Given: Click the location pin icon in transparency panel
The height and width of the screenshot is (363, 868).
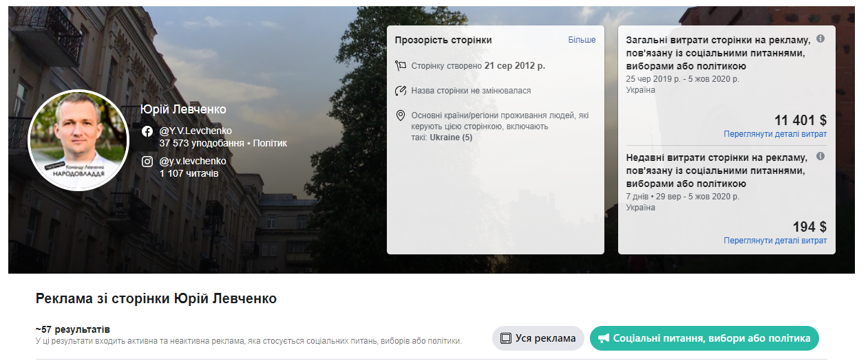Looking at the screenshot, I should (x=401, y=115).
